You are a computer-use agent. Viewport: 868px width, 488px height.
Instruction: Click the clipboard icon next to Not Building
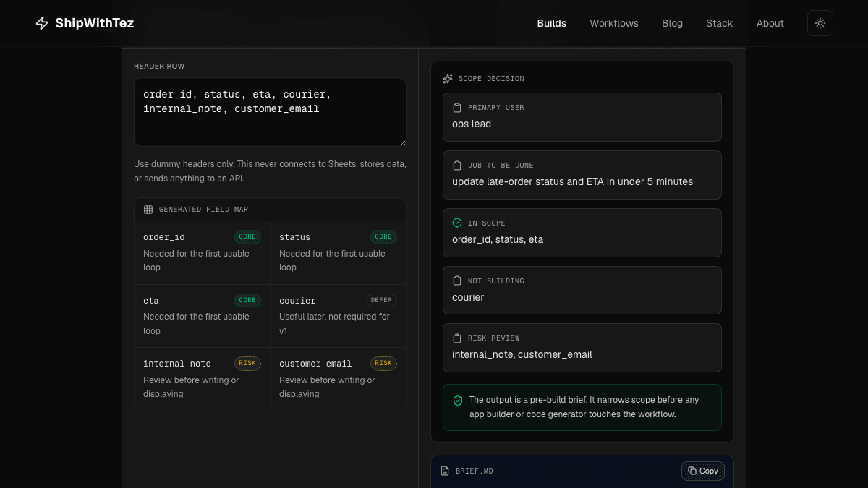click(457, 281)
